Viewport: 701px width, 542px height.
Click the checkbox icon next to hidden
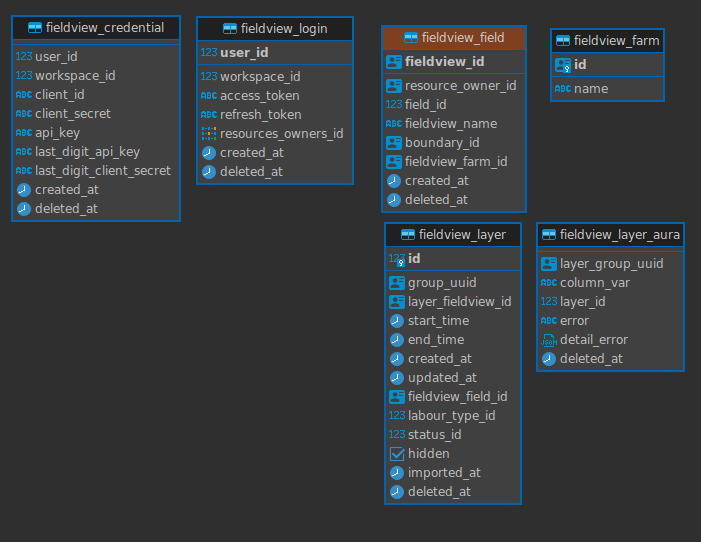click(x=397, y=454)
